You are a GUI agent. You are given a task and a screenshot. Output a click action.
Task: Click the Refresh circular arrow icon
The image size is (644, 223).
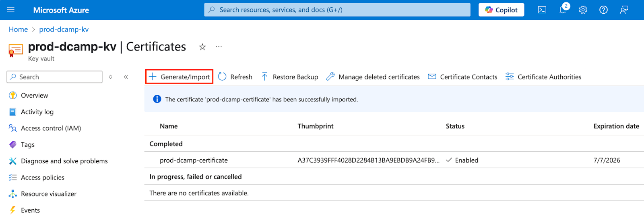point(222,77)
